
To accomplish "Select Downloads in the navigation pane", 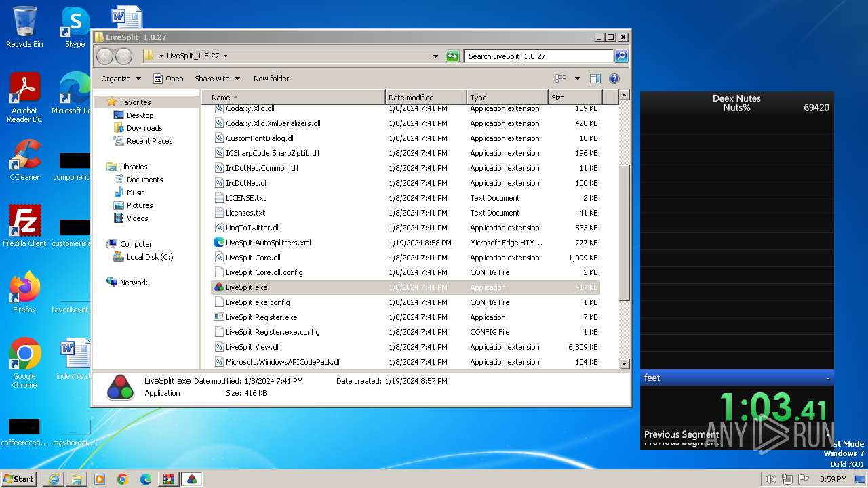I will [x=144, y=128].
